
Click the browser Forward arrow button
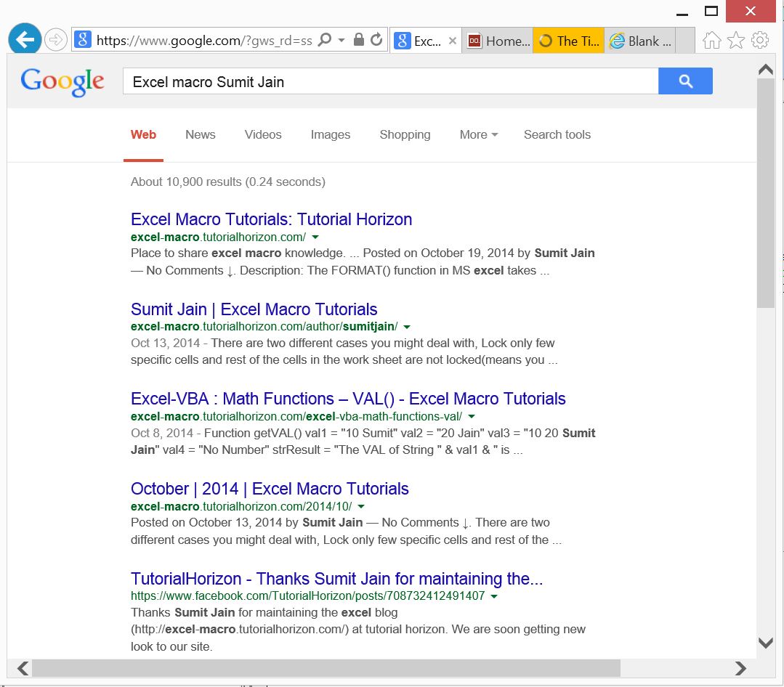[x=55, y=40]
